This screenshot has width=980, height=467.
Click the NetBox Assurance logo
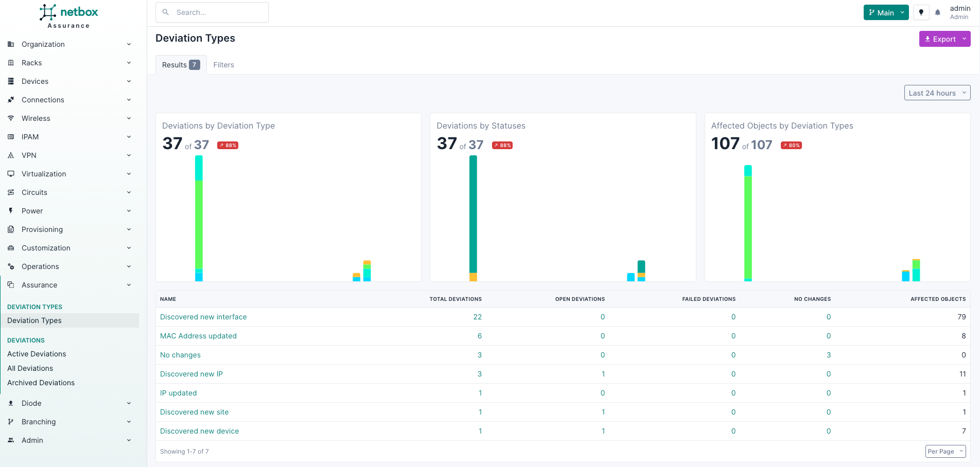click(x=69, y=16)
